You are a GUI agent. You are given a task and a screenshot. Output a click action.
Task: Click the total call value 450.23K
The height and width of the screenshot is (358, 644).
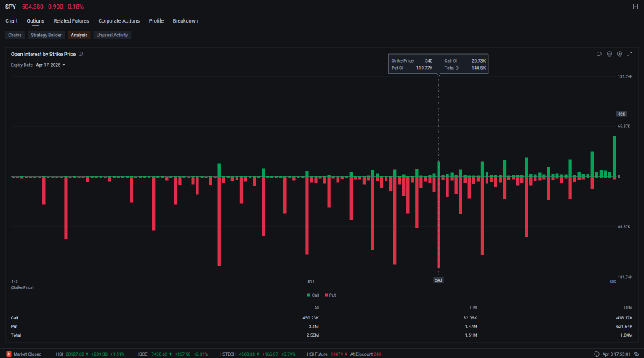[x=310, y=318]
